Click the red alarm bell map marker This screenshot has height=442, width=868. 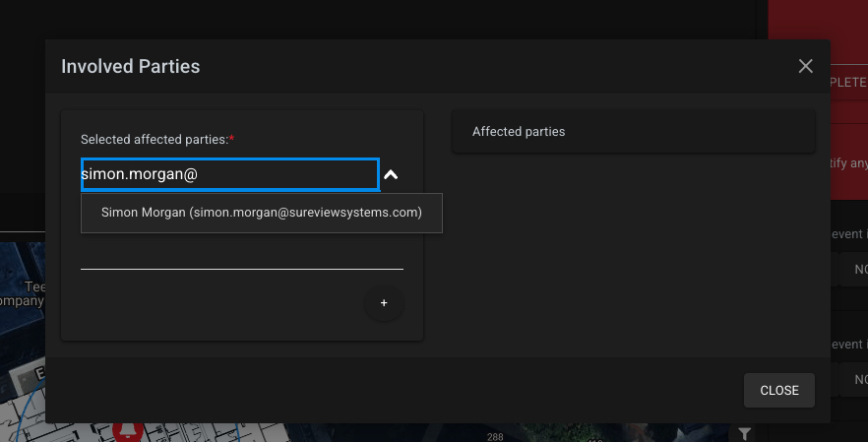[128, 432]
